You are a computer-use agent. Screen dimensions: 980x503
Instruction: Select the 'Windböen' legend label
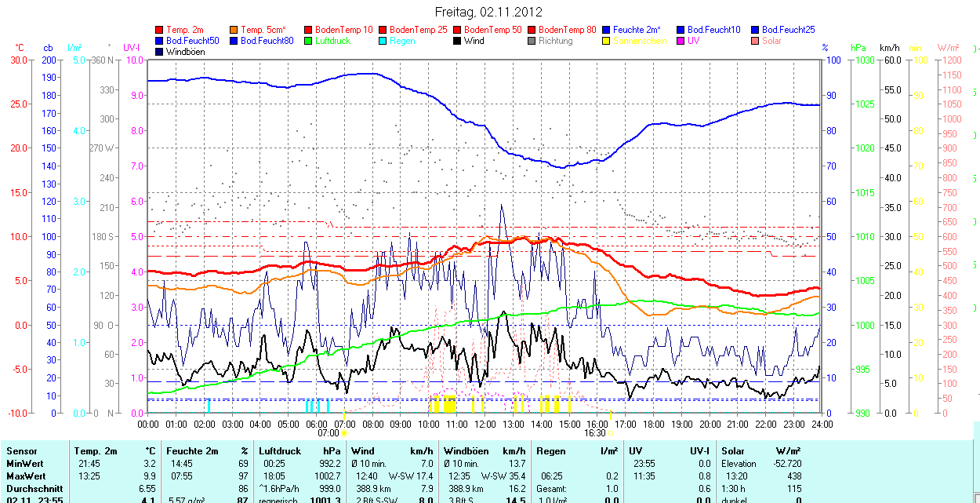(185, 52)
